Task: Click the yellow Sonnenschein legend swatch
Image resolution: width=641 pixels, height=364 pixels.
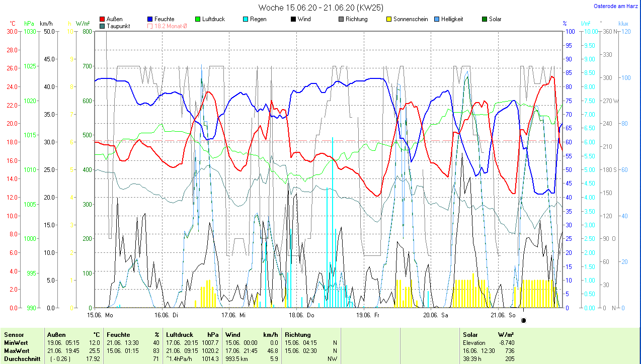Action: pos(389,20)
